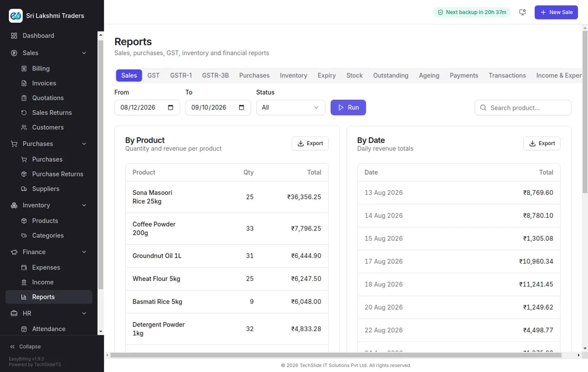This screenshot has height=372, width=588.
Task: Click the Next backup in 20h 37m badge
Action: (x=471, y=12)
